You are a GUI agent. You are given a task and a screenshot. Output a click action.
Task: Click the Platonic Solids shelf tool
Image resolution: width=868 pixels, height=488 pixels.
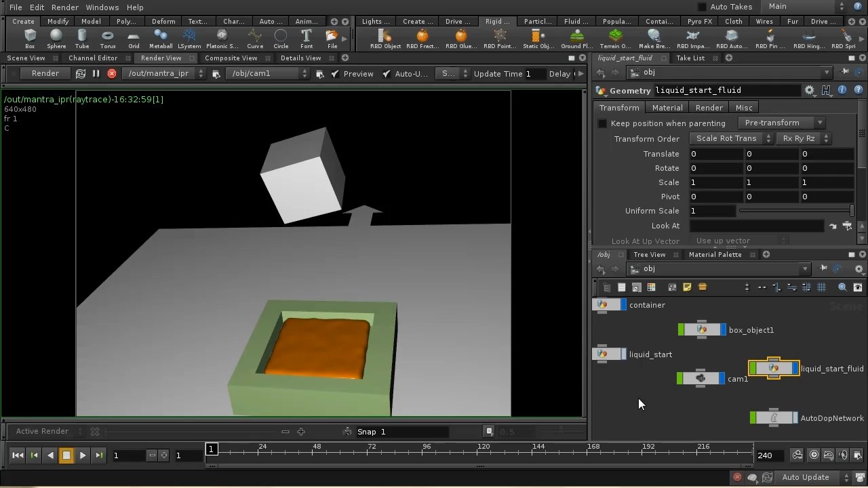click(x=222, y=39)
